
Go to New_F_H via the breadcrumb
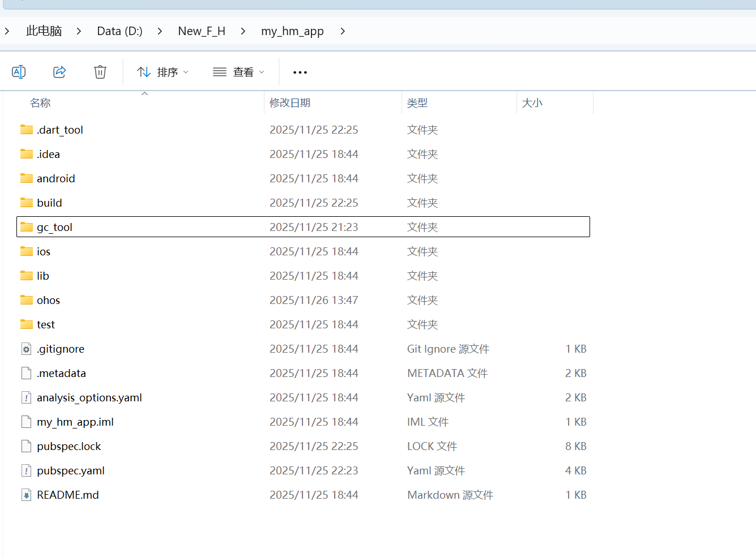click(x=202, y=31)
